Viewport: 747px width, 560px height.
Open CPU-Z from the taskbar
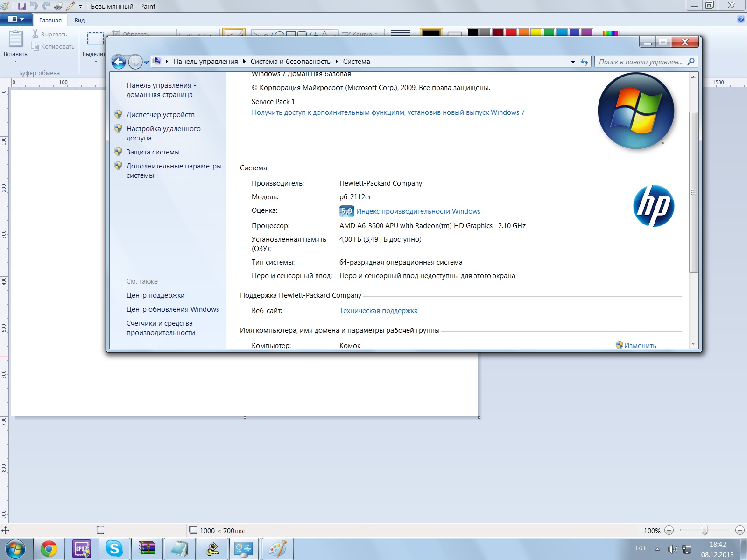(x=81, y=549)
